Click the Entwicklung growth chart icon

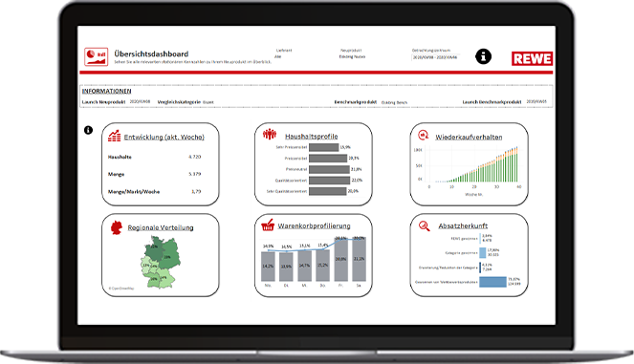point(115,136)
